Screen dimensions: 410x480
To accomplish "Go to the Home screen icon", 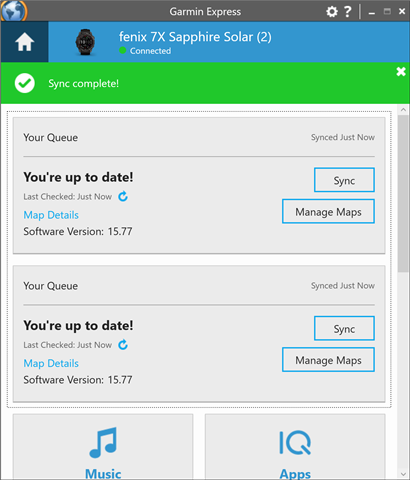I will pyautogui.click(x=24, y=42).
